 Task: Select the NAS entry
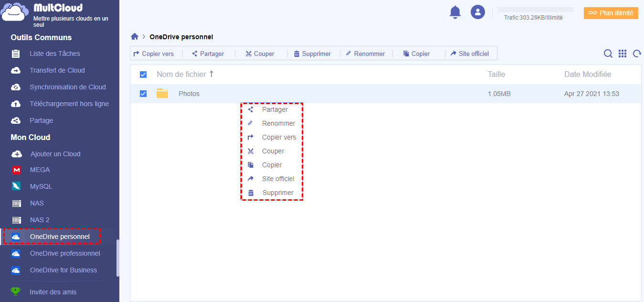(x=37, y=203)
